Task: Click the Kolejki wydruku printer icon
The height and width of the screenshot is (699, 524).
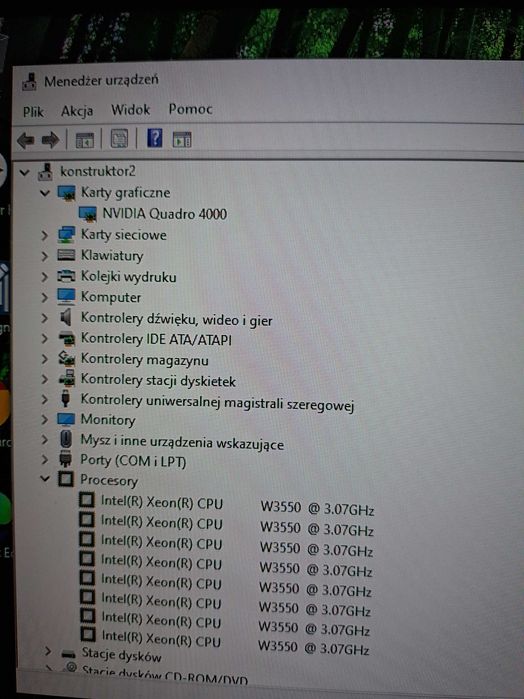Action: (66, 276)
